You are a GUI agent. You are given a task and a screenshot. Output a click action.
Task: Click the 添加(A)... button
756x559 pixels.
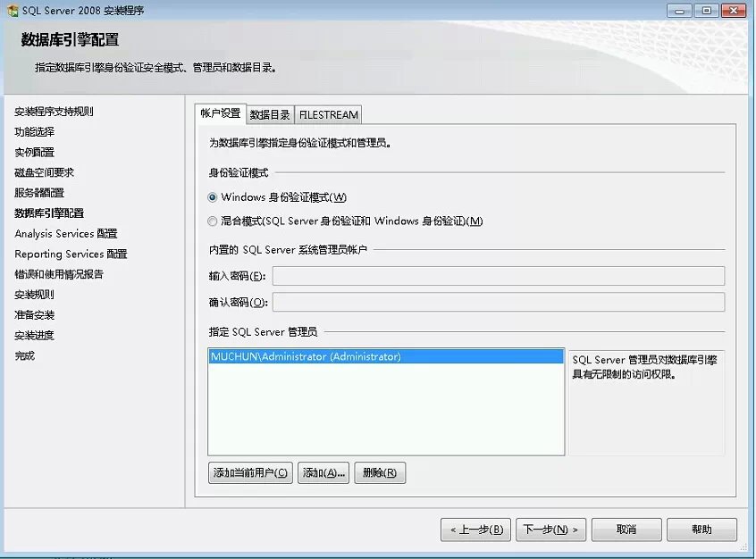click(323, 472)
